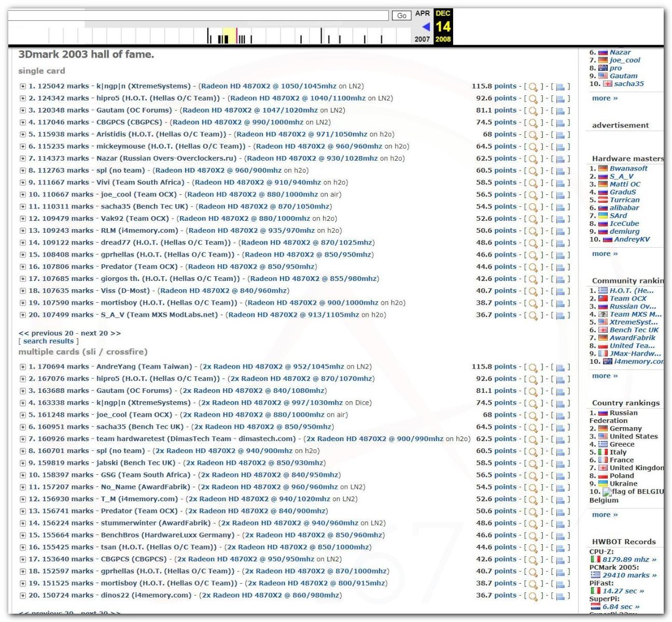Open 'more »' under Country rankings list
The image size is (672, 622).
point(605,515)
